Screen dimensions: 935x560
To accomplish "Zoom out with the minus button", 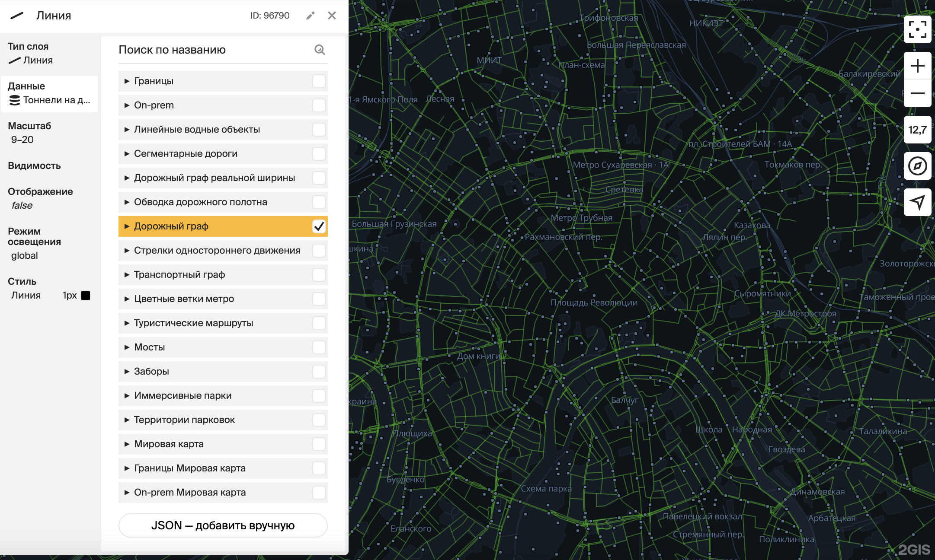I will (x=917, y=93).
